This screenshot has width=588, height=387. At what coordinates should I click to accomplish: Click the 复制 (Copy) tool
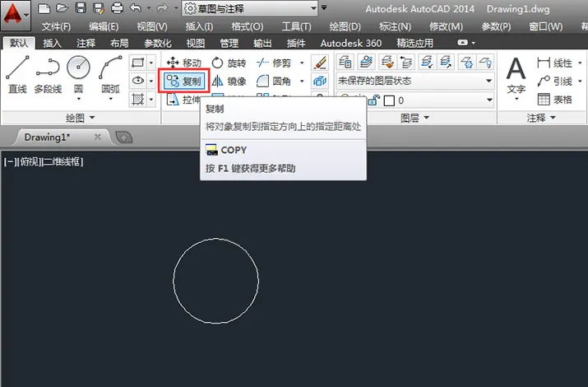tap(183, 81)
